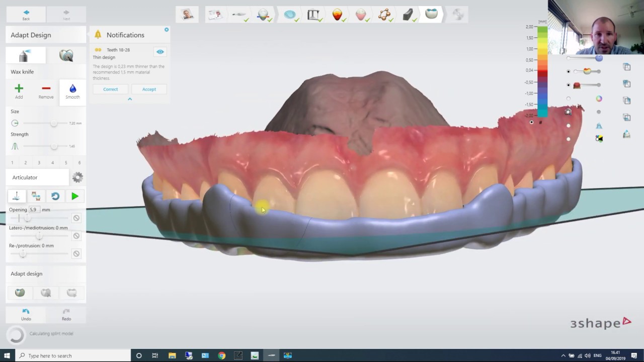Viewport: 644px width, 362px height.
Task: Open Articulator settings gear
Action: click(x=77, y=177)
